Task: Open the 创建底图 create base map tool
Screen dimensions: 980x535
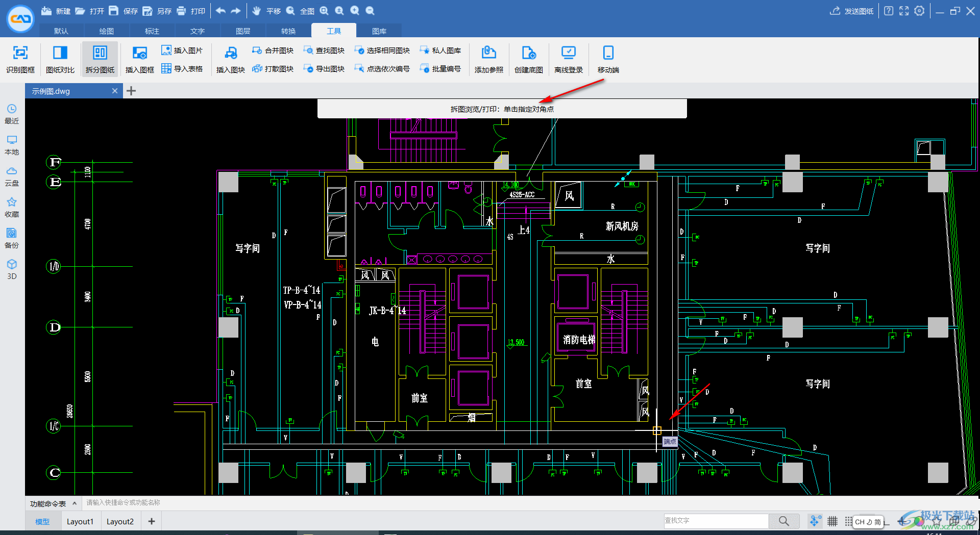Action: 528,53
